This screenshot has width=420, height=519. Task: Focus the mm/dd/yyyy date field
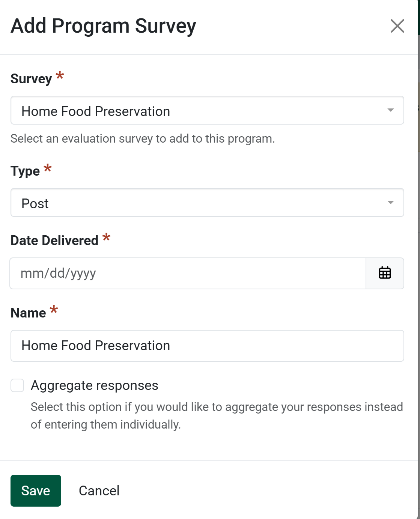pos(188,273)
